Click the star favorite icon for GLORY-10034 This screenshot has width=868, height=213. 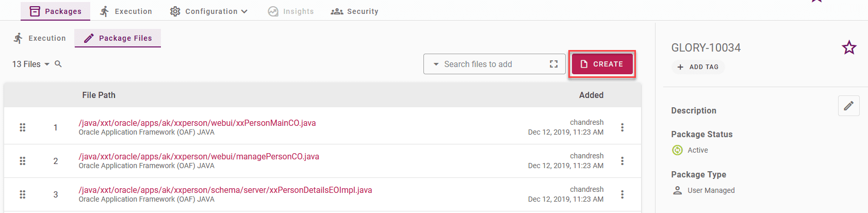tap(849, 47)
